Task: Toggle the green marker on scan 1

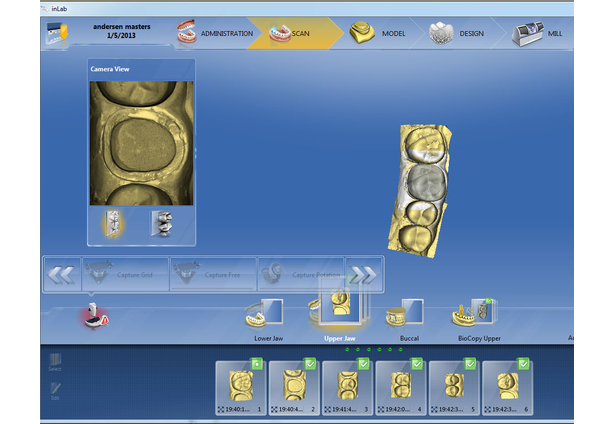Action: click(257, 364)
